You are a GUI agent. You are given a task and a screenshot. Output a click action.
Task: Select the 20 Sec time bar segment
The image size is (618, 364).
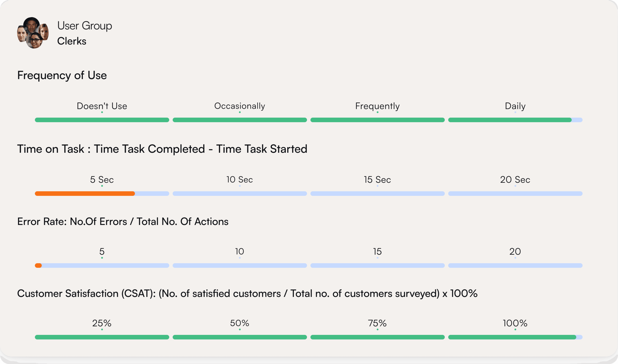click(515, 194)
